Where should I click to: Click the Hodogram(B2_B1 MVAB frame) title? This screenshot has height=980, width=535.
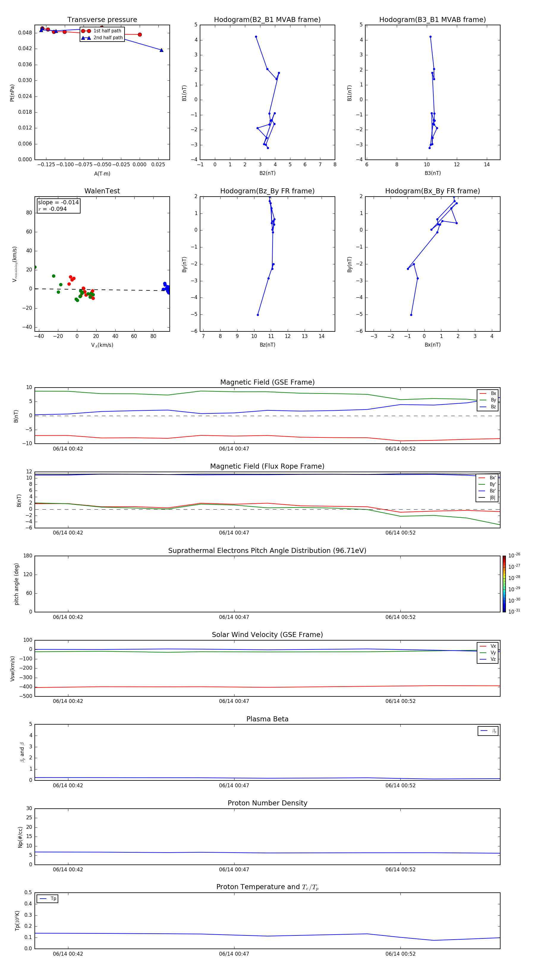267,19
